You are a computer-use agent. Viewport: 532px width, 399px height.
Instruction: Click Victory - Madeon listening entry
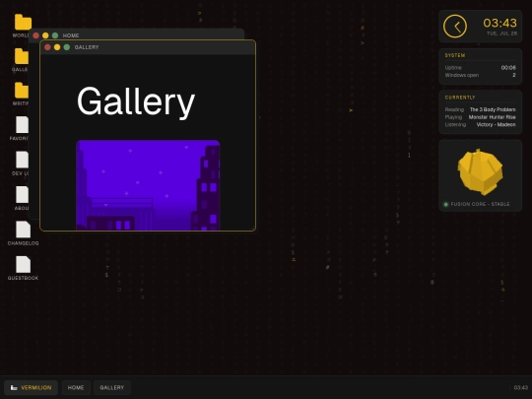(496, 124)
